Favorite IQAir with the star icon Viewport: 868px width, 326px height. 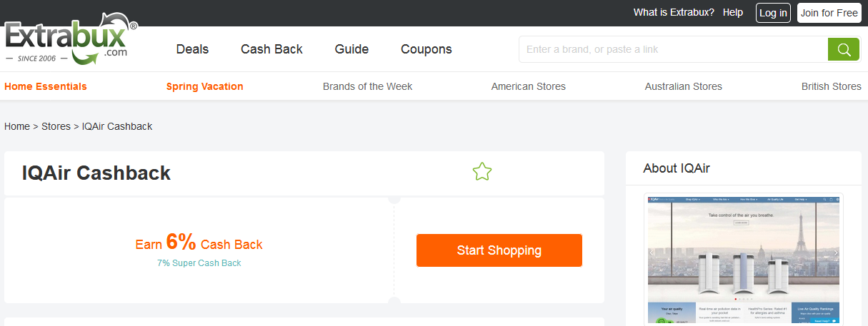[482, 172]
